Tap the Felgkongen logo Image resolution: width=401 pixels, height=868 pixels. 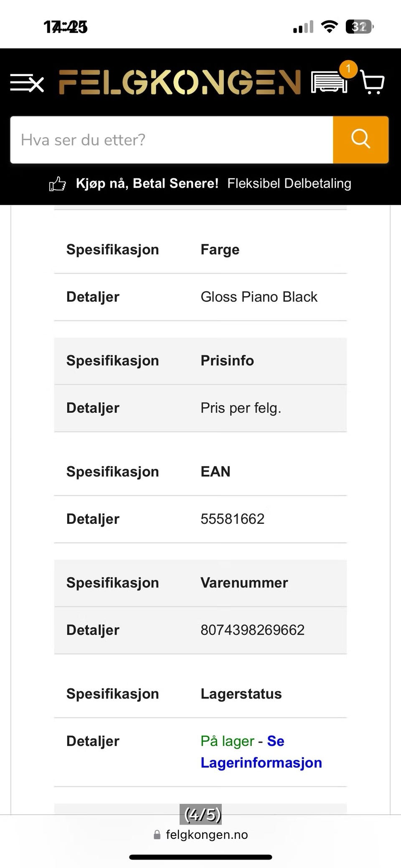180,82
